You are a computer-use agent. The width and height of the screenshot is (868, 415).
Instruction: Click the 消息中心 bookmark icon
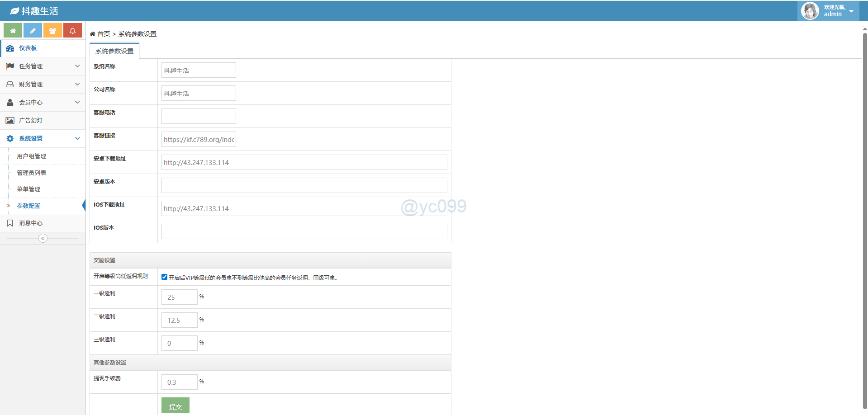(x=10, y=223)
